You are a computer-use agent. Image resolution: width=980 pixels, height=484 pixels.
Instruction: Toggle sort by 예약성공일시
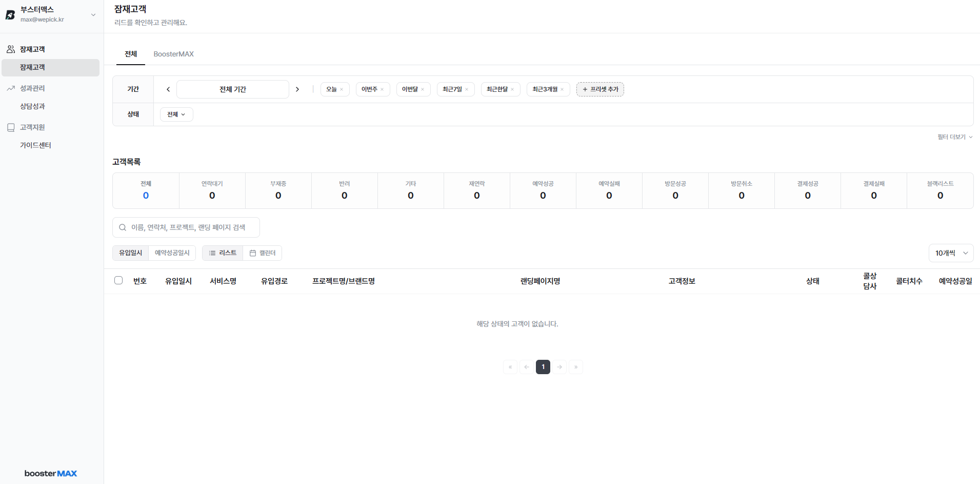tap(172, 253)
